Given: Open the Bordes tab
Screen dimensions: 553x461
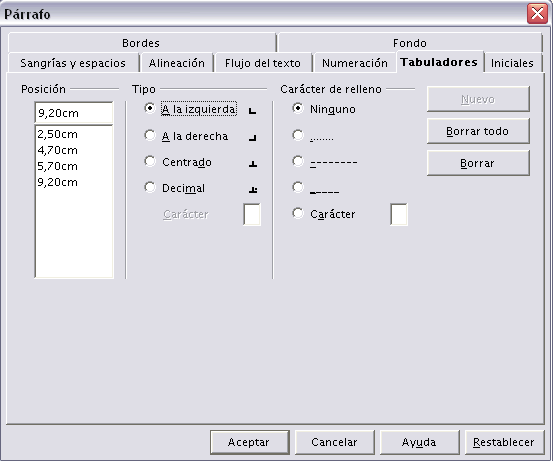Looking at the screenshot, I should point(141,43).
